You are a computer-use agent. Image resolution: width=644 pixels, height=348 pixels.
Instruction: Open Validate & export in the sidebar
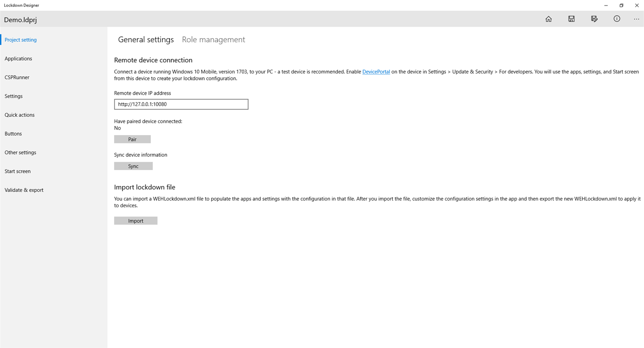(24, 190)
